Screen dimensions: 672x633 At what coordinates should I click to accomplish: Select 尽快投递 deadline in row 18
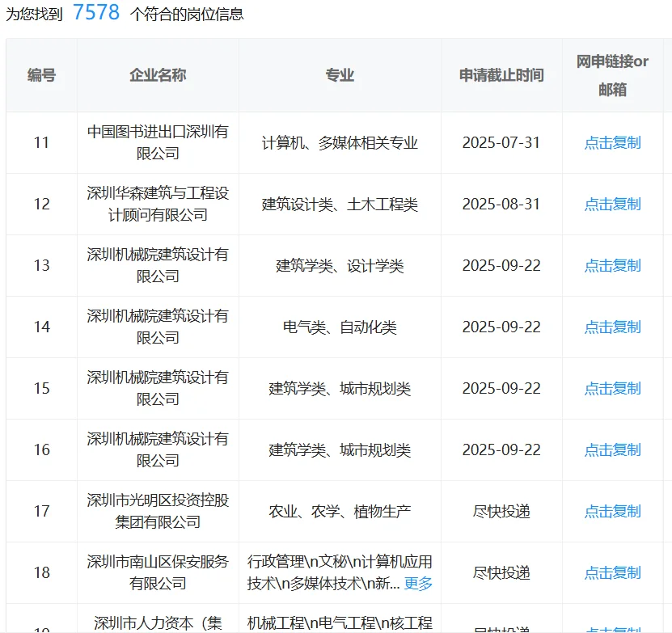click(501, 572)
